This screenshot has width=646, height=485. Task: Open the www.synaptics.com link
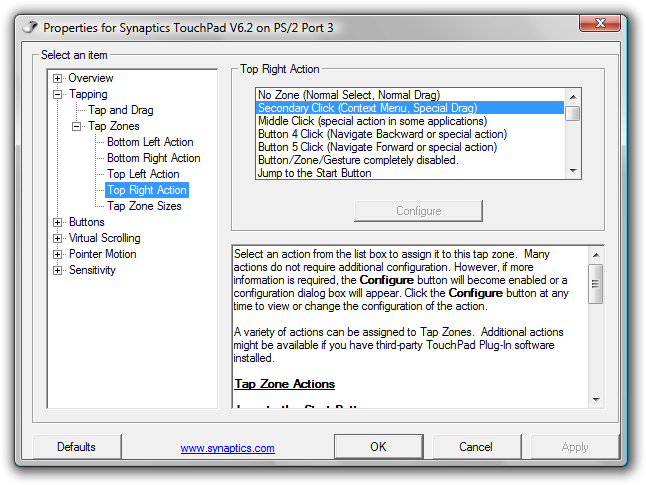[227, 448]
